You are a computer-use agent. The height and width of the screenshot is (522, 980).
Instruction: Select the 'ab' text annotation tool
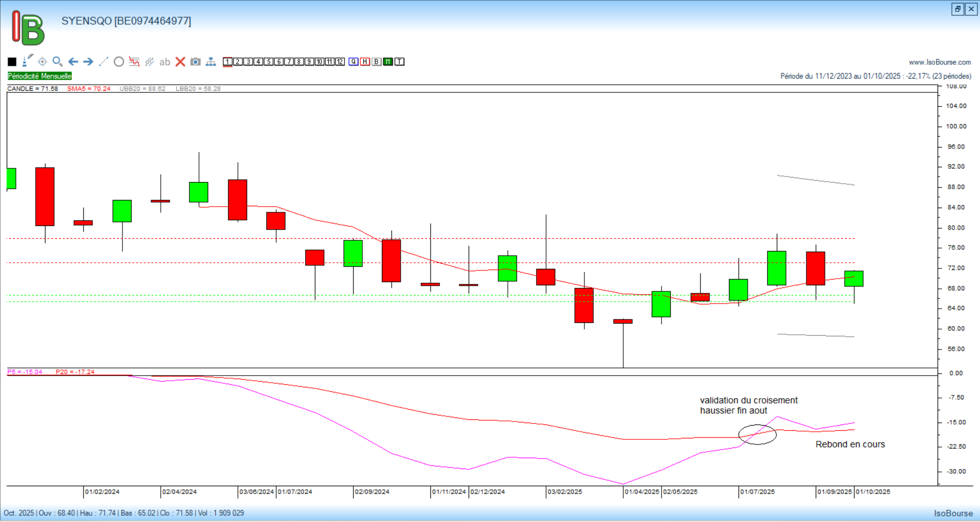click(x=164, y=62)
